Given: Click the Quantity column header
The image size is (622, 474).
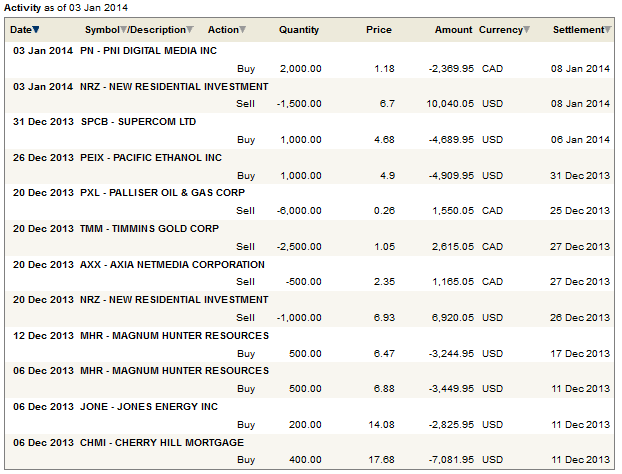Looking at the screenshot, I should pyautogui.click(x=299, y=30).
